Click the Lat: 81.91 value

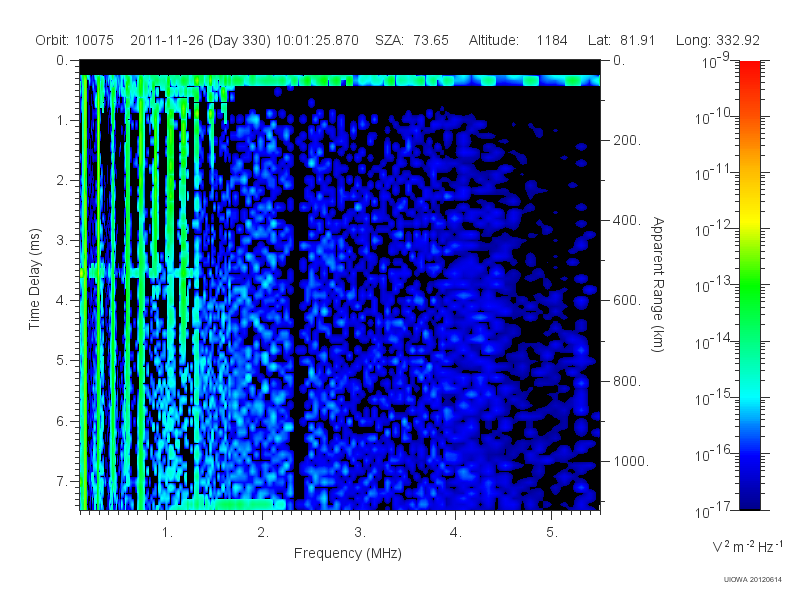coord(621,40)
